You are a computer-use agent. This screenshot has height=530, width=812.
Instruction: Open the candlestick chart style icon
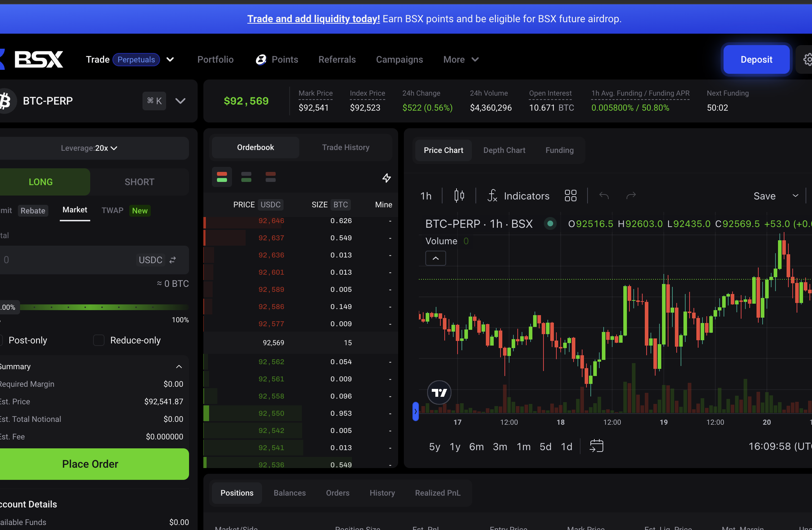459,196
